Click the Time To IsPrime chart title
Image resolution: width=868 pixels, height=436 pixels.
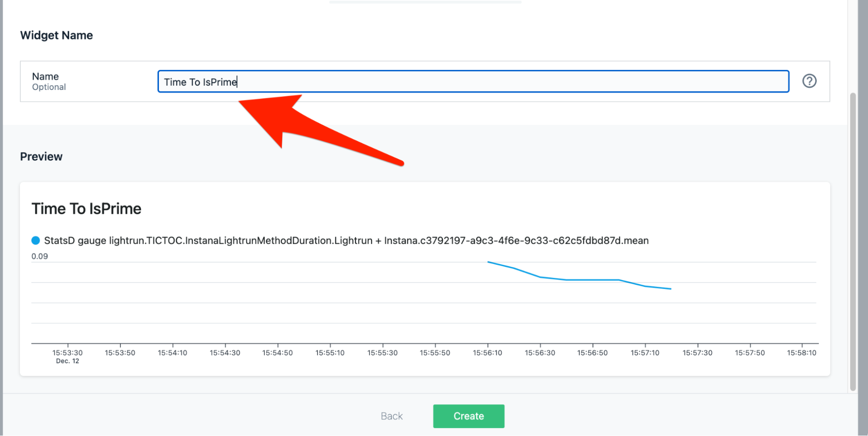coord(86,209)
